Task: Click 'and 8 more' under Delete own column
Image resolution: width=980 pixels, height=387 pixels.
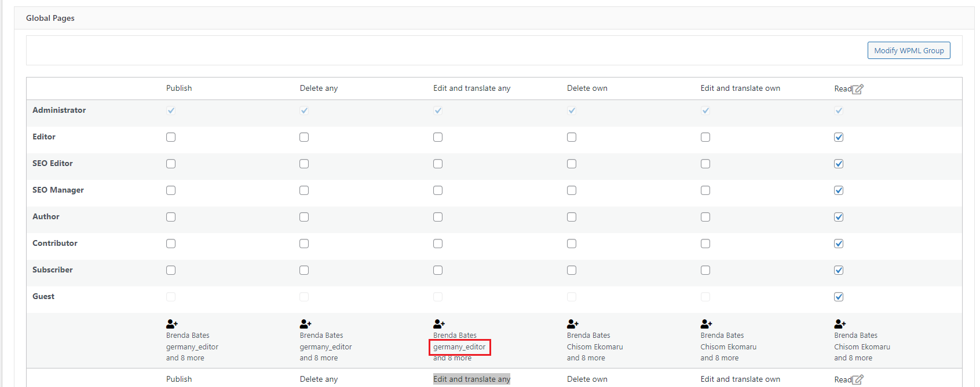Action: [586, 358]
